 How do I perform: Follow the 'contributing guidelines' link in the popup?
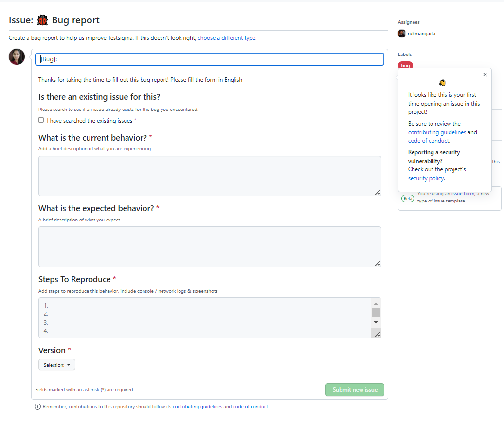[x=437, y=132]
